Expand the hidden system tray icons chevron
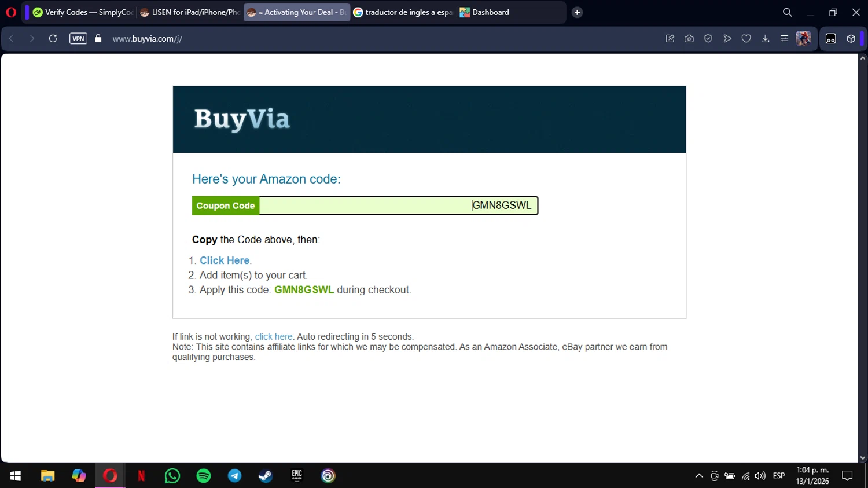This screenshot has height=488, width=868. click(x=699, y=476)
